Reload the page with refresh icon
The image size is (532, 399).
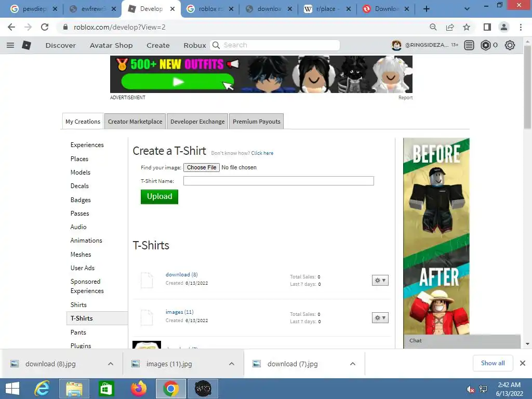tap(45, 27)
